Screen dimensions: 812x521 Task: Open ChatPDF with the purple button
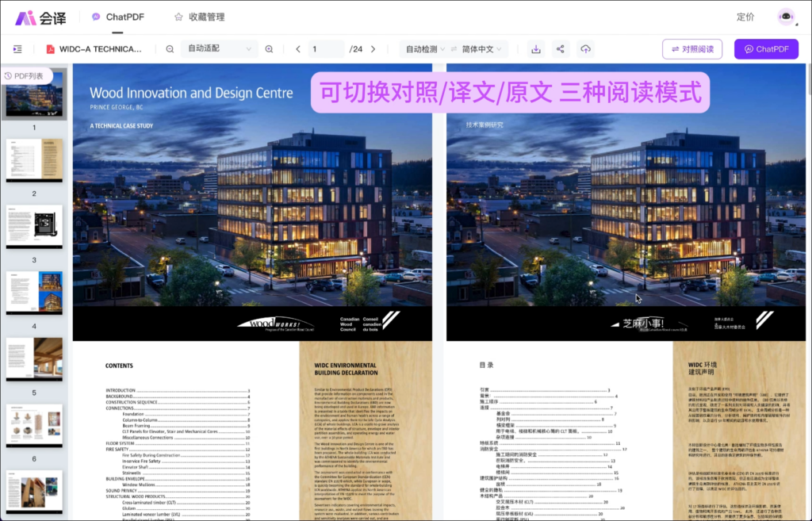[766, 48]
